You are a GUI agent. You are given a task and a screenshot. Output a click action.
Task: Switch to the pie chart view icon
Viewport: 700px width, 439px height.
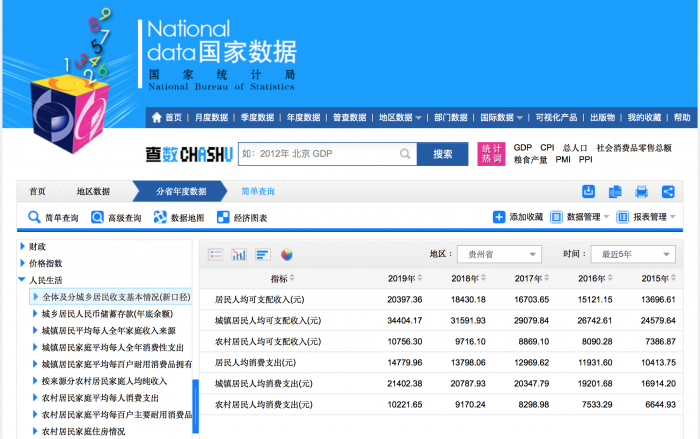(287, 254)
